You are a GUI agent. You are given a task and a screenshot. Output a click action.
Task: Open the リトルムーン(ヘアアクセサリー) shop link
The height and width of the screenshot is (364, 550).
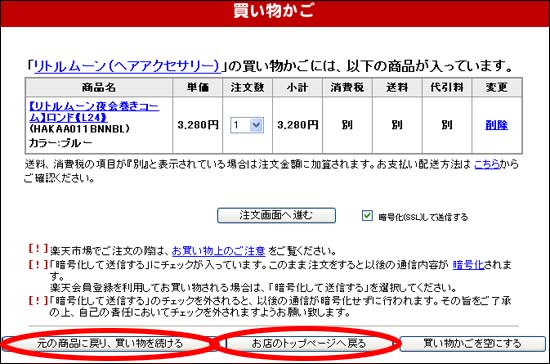click(127, 66)
